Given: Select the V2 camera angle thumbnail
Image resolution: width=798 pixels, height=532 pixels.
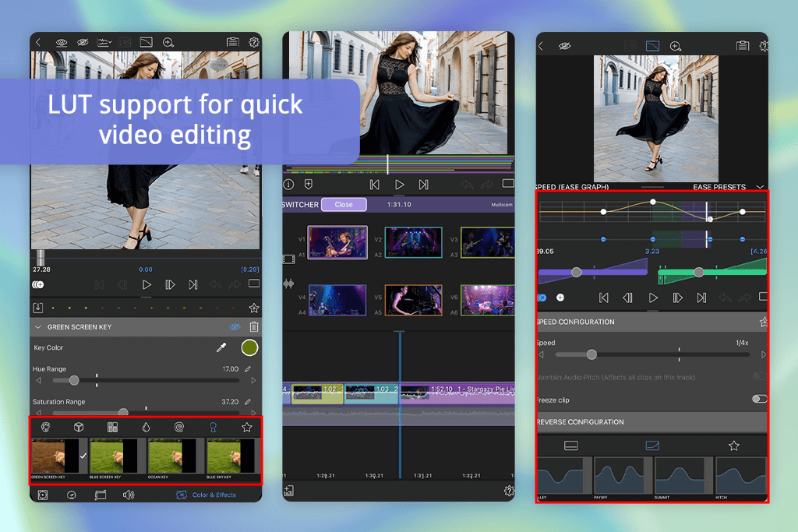Looking at the screenshot, I should point(413,242).
